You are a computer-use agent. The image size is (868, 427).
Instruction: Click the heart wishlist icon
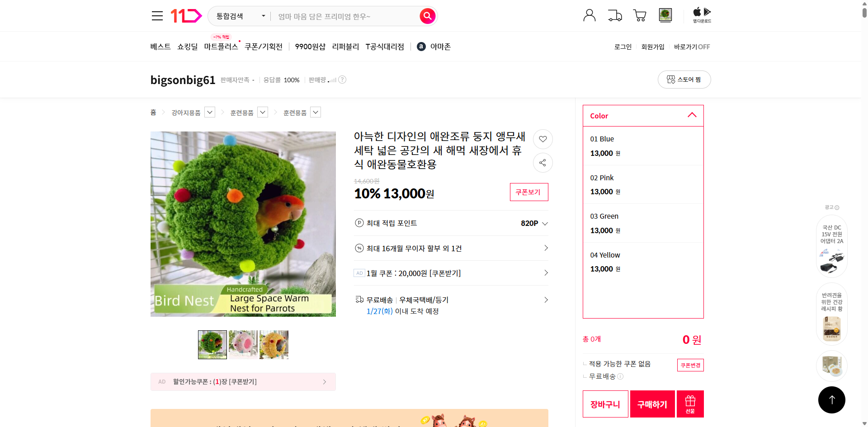point(542,139)
